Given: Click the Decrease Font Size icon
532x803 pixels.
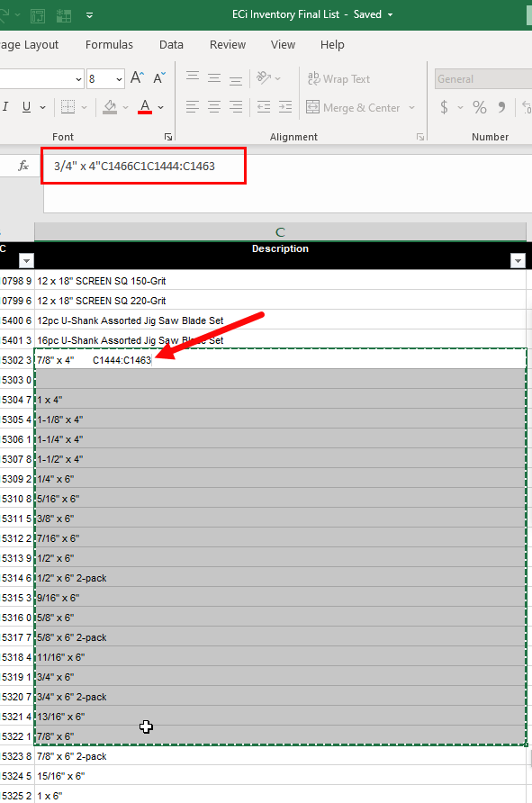Looking at the screenshot, I should tap(159, 77).
